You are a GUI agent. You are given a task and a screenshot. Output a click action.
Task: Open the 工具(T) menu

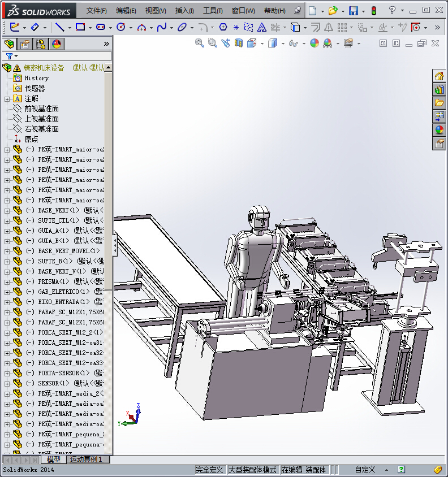point(213,11)
